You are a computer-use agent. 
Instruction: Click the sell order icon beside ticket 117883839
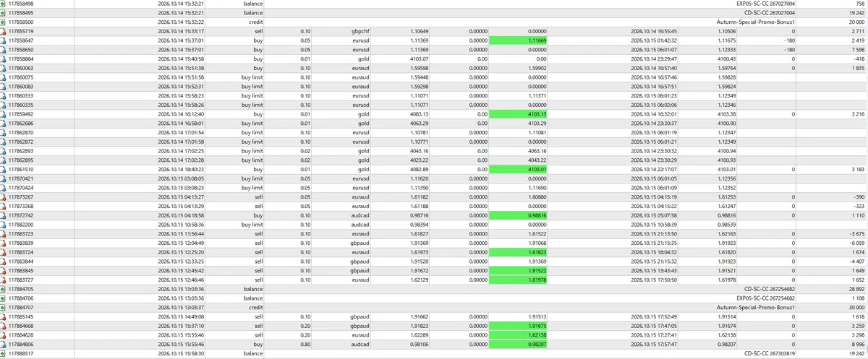(x=4, y=243)
